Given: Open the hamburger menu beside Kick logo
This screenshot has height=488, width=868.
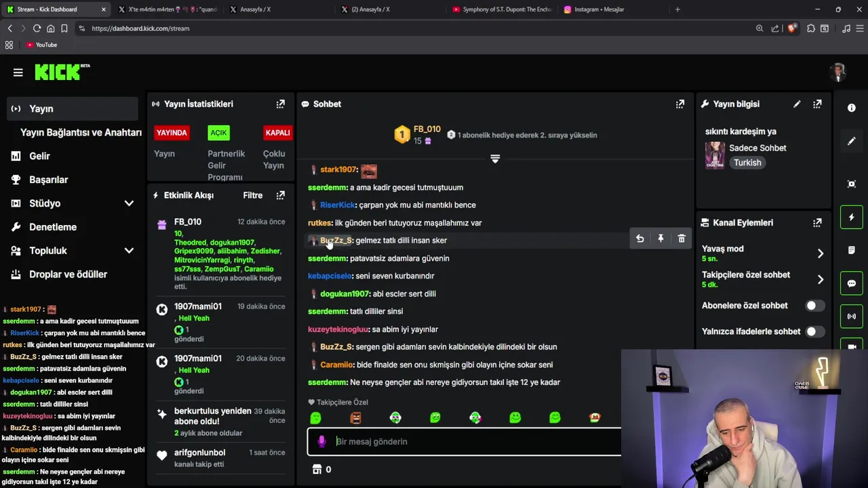Looking at the screenshot, I should tap(18, 73).
